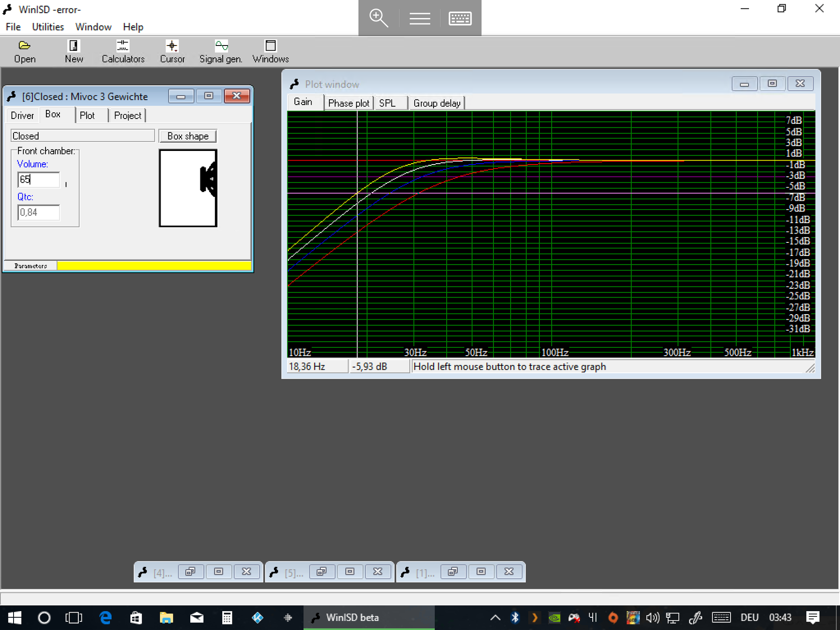840x630 pixels.
Task: Expand hidden tray icons chevron
Action: point(495,618)
